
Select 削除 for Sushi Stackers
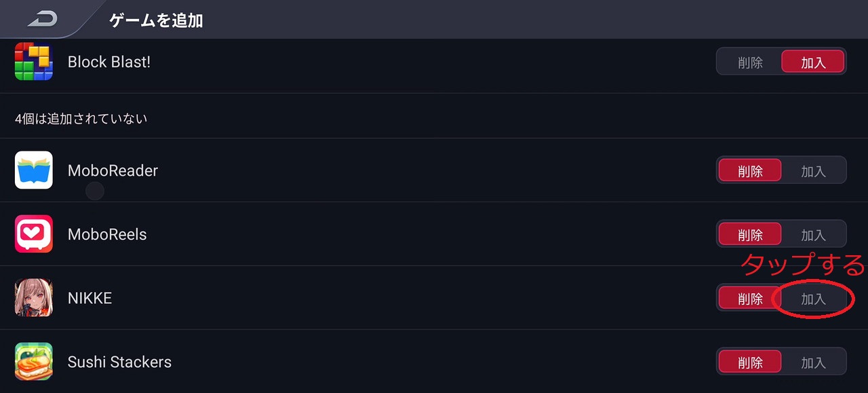click(750, 362)
